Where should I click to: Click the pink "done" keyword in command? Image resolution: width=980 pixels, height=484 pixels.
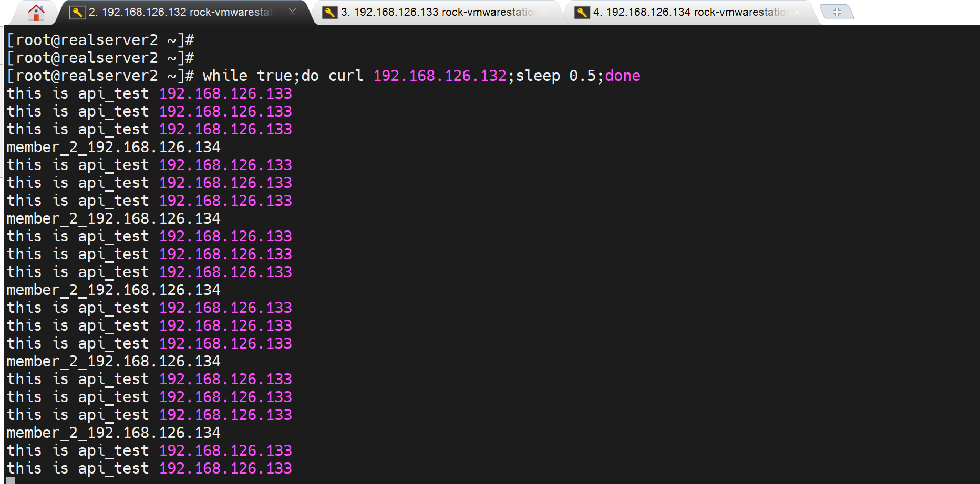tap(622, 76)
